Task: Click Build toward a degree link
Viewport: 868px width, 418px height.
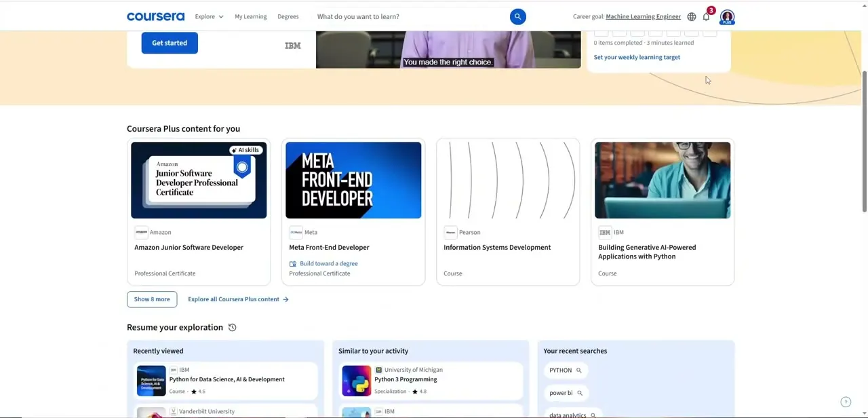Action: [329, 263]
